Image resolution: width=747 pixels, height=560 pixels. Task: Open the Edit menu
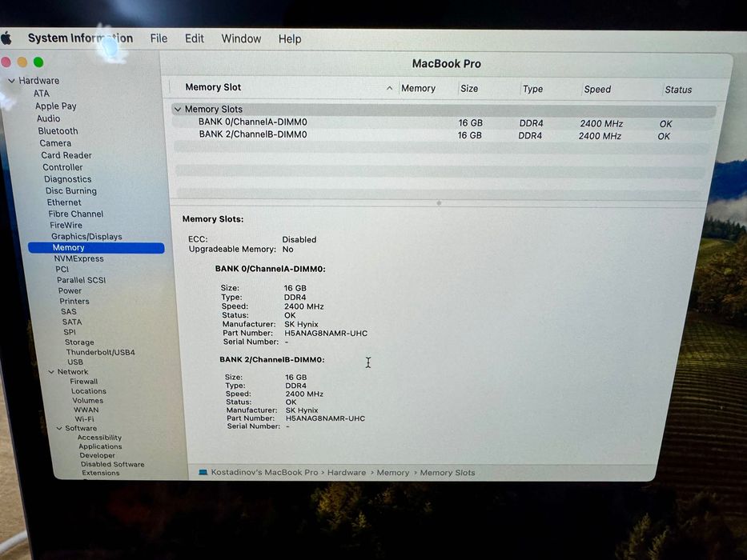click(195, 38)
